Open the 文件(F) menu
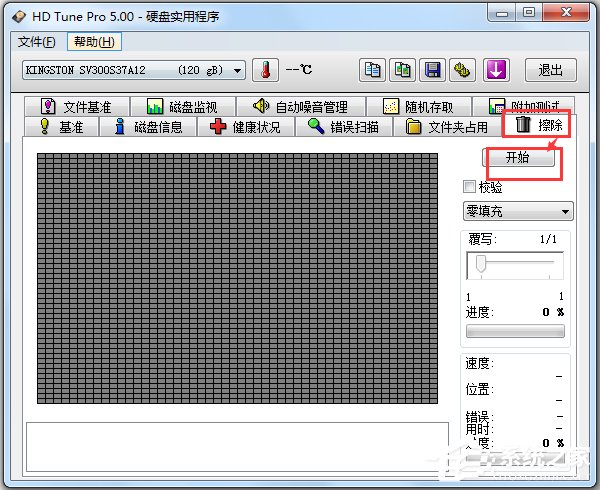 [38, 42]
